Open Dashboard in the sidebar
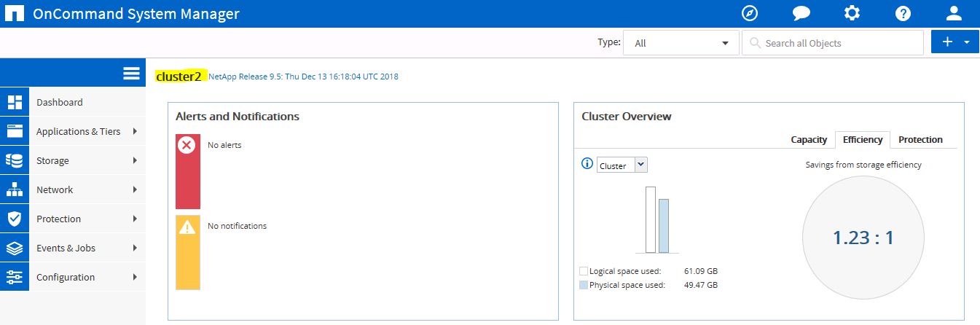Image resolution: width=980 pixels, height=325 pixels. click(x=73, y=102)
